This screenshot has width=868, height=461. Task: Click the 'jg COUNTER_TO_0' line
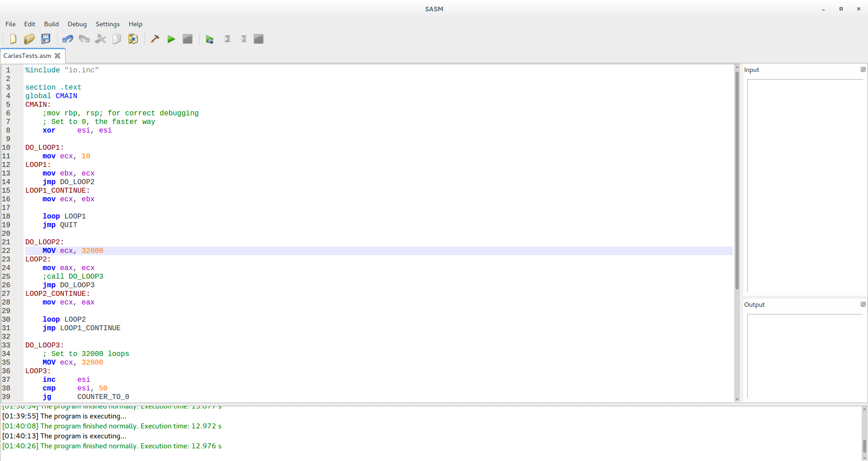[86, 397]
